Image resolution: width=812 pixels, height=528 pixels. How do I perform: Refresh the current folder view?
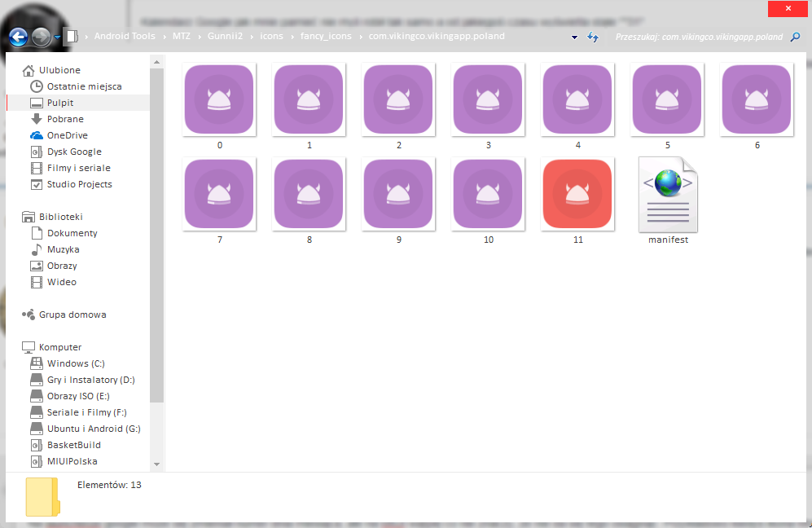point(593,37)
